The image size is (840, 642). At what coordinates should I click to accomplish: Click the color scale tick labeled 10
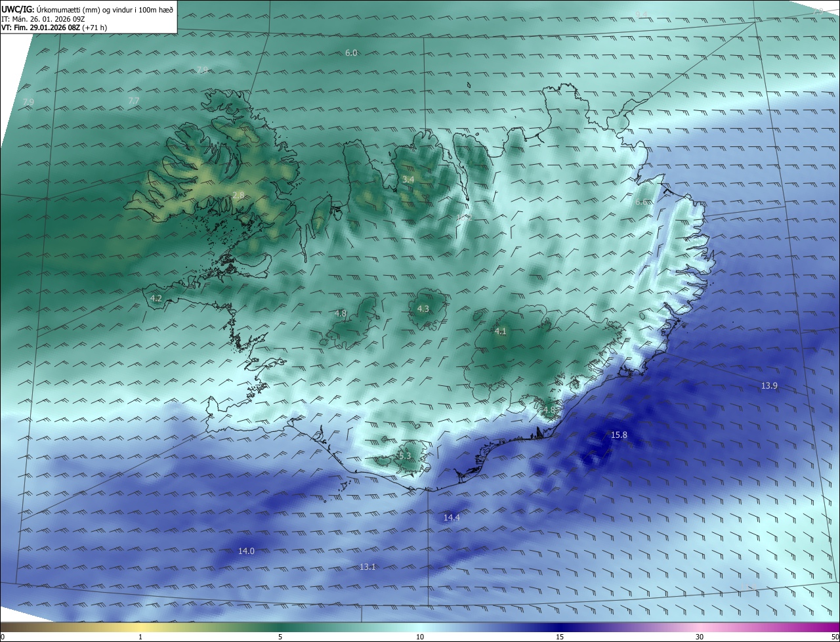[x=420, y=637]
